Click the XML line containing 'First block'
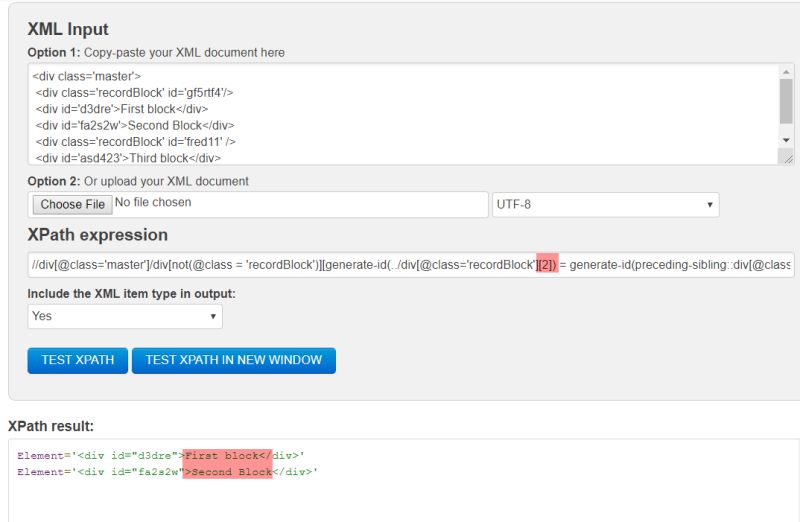 tap(121, 109)
